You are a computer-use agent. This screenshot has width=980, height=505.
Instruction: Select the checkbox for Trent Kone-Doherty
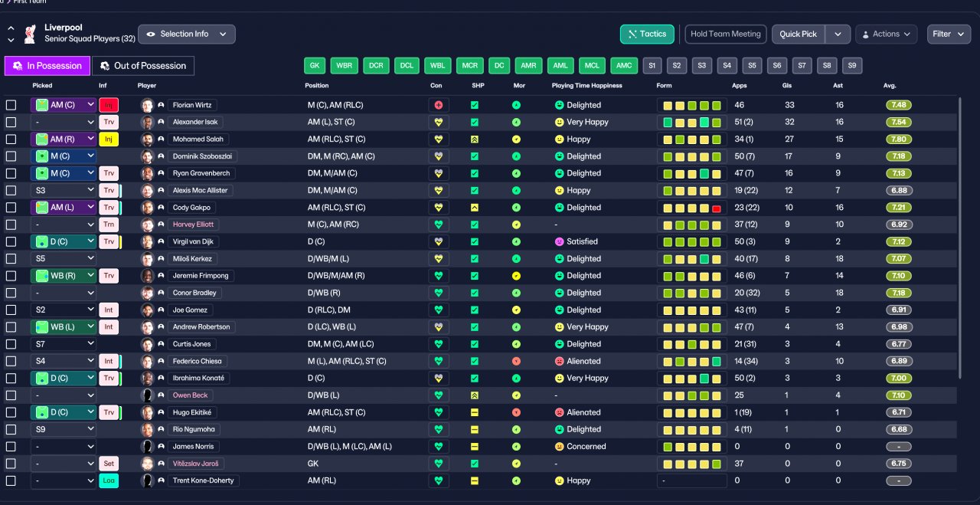point(11,480)
